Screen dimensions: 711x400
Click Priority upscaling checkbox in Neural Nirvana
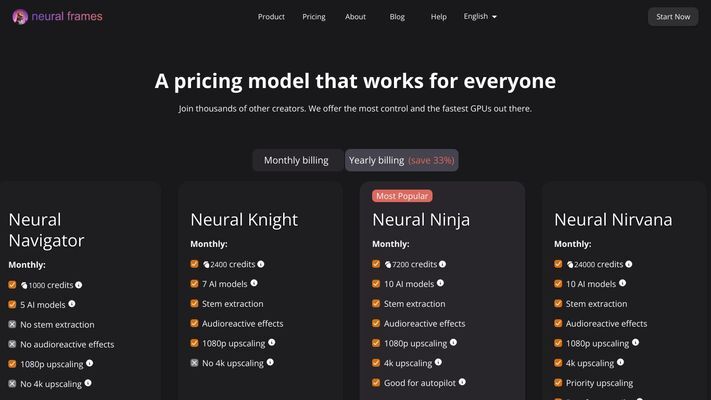click(558, 383)
